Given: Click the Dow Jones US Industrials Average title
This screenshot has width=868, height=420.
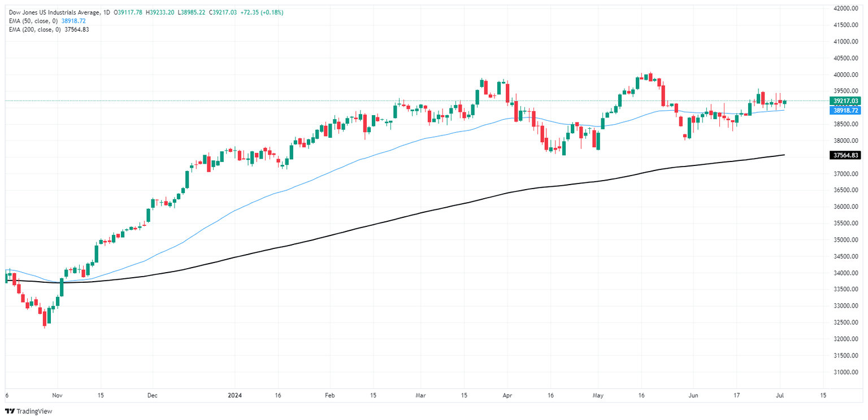Looking at the screenshot, I should point(50,12).
